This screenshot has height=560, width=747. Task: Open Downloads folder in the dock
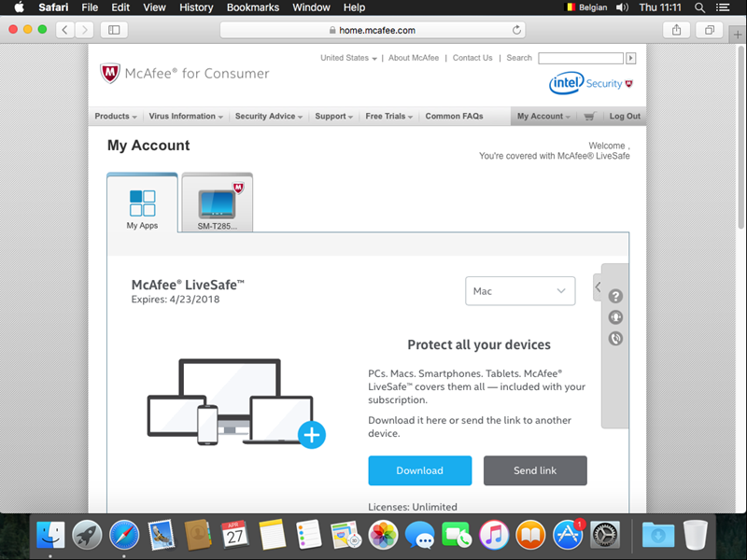[x=658, y=535]
